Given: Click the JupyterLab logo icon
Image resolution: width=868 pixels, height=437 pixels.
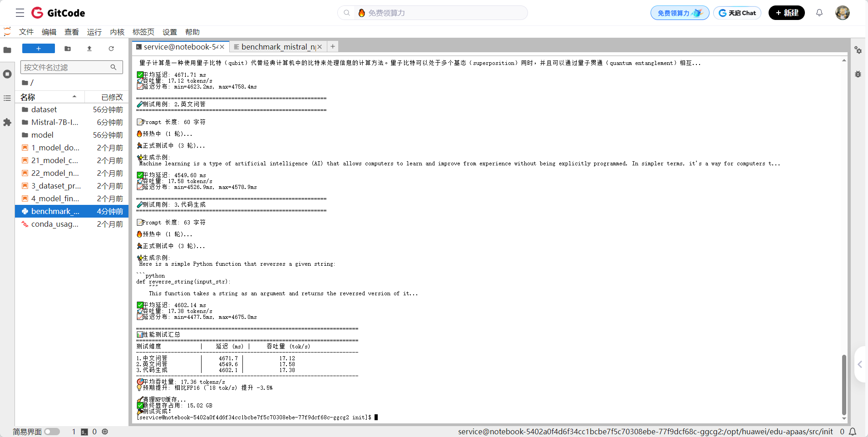Looking at the screenshot, I should pos(7,32).
